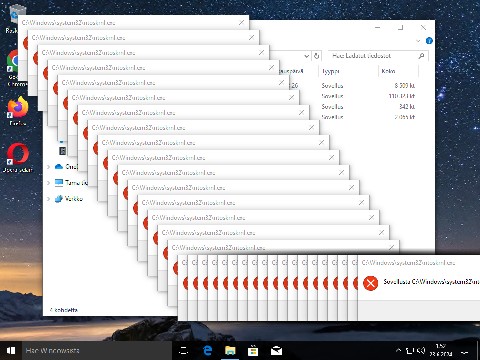480x360 pixels.
Task: Expand the OneDrive tree node
Action: tap(49, 167)
